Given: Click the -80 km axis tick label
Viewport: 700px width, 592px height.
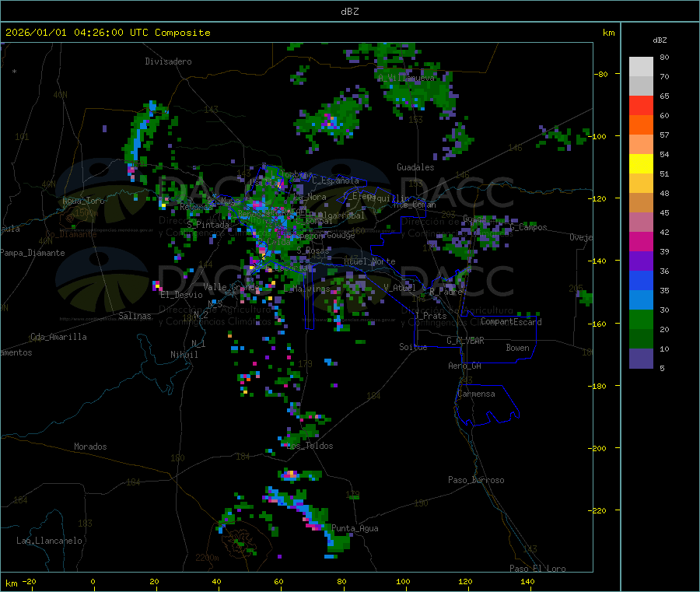Looking at the screenshot, I should pyautogui.click(x=601, y=74).
